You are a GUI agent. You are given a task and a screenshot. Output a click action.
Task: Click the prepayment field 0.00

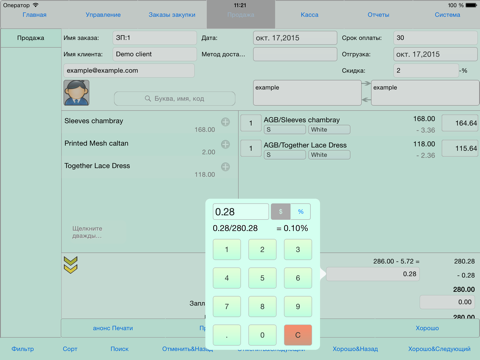click(x=447, y=302)
